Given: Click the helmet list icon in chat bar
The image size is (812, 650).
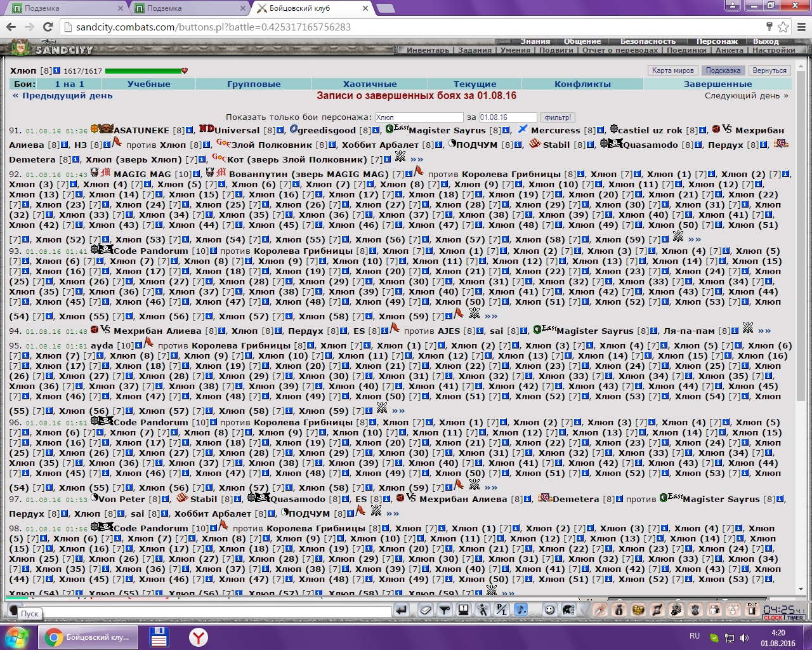Looking at the screenshot, I should coord(569,610).
